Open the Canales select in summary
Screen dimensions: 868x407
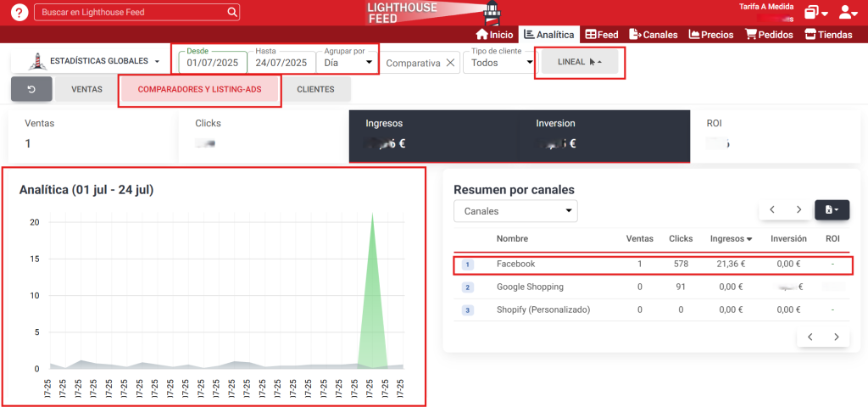tap(515, 211)
